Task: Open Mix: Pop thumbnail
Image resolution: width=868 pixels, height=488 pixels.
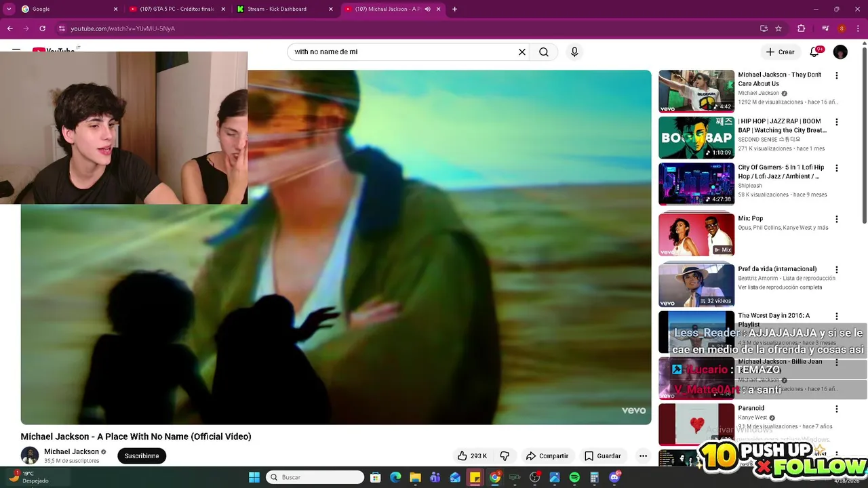Action: [x=696, y=235]
